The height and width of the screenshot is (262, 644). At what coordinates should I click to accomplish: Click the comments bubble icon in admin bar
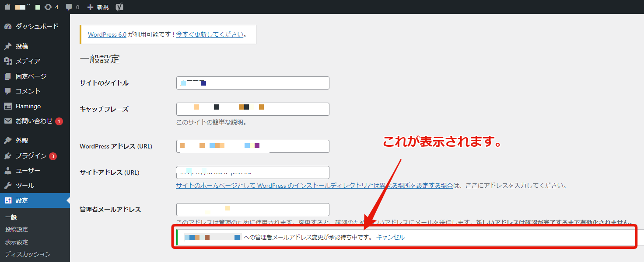tap(69, 7)
